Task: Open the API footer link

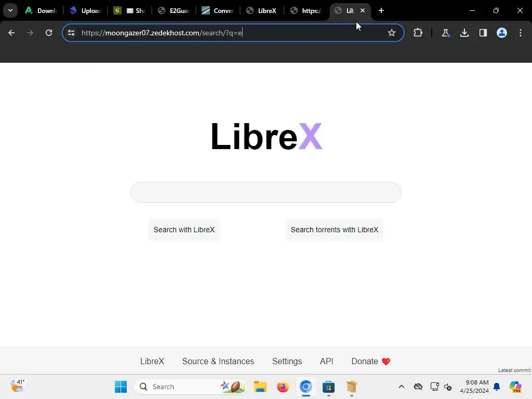Action: pos(326,362)
